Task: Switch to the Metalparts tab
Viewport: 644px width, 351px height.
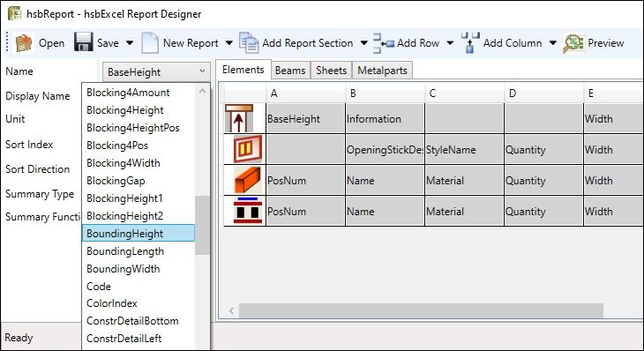Action: pos(382,71)
